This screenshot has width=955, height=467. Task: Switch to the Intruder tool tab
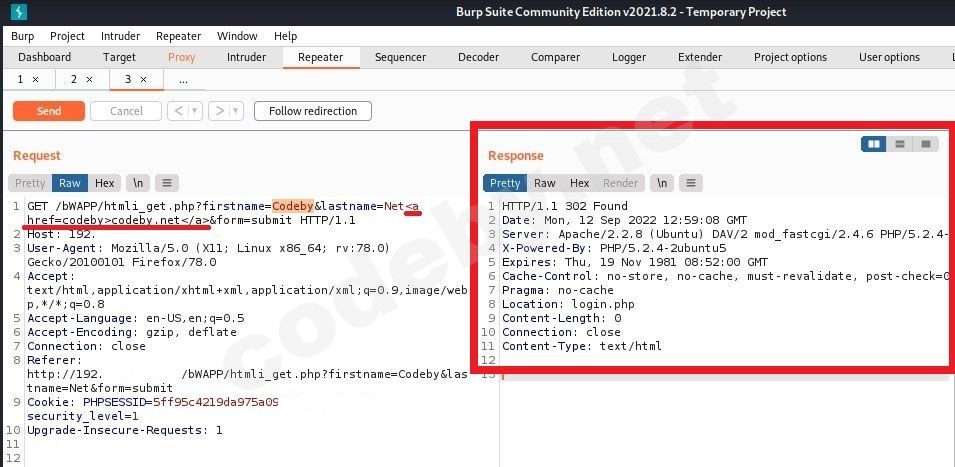pyautogui.click(x=246, y=57)
